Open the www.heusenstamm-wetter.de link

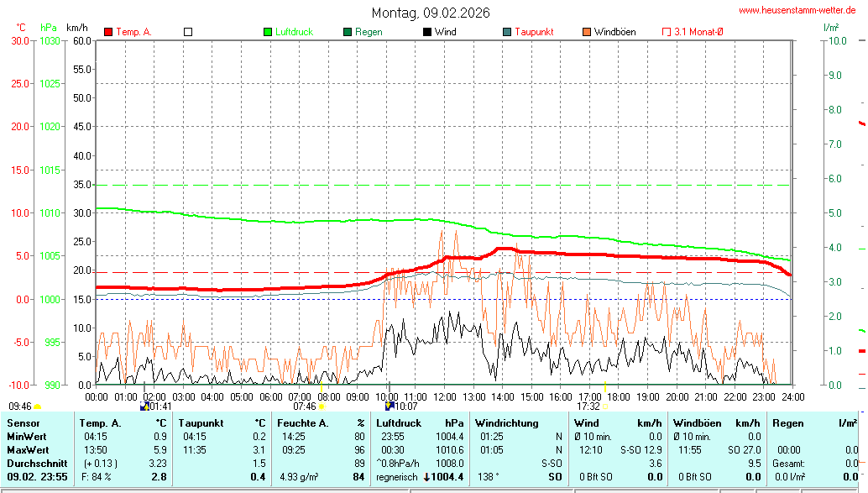[x=797, y=10]
